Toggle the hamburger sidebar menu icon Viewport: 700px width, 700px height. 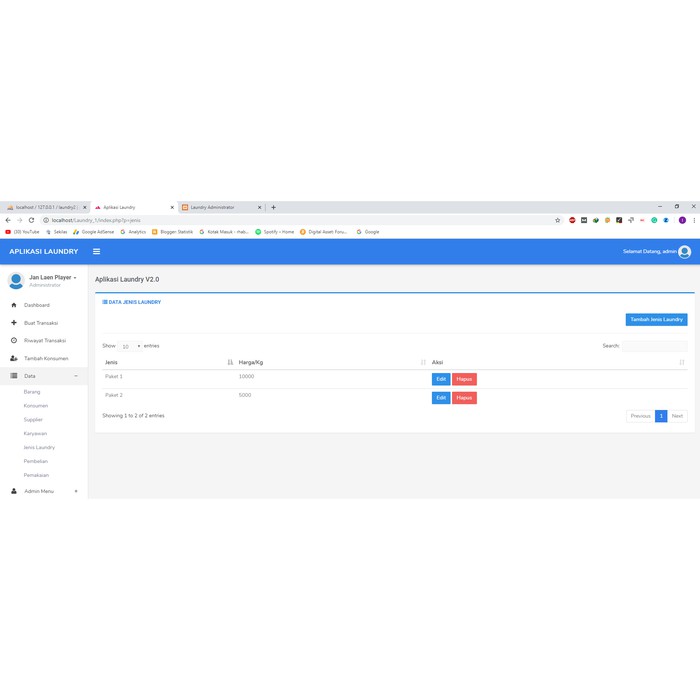[x=96, y=252]
